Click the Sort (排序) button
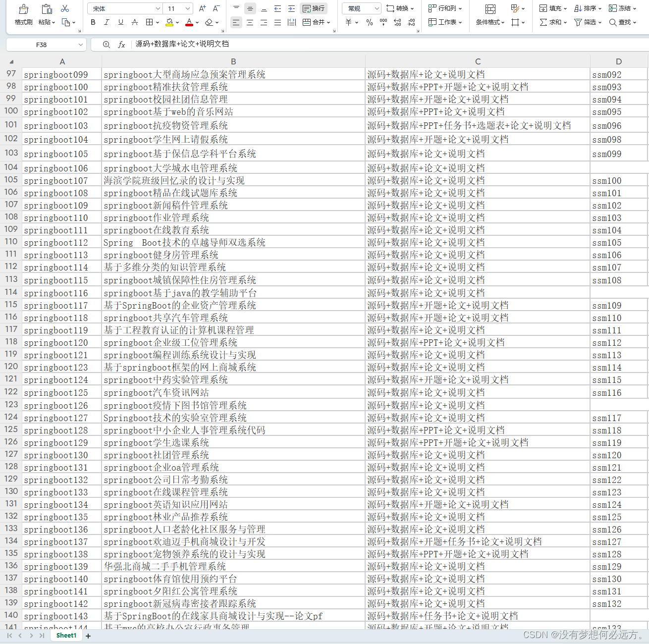649x644 pixels. (x=588, y=8)
